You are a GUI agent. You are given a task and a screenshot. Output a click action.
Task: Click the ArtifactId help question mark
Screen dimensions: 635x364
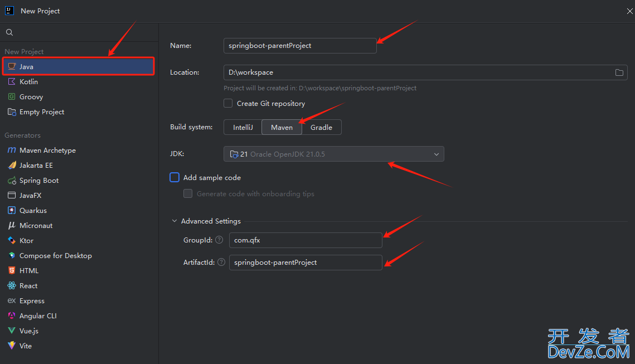pos(221,262)
